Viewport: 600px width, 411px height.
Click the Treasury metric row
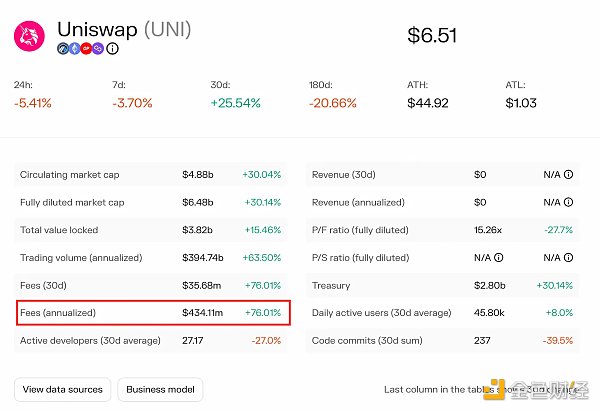442,285
